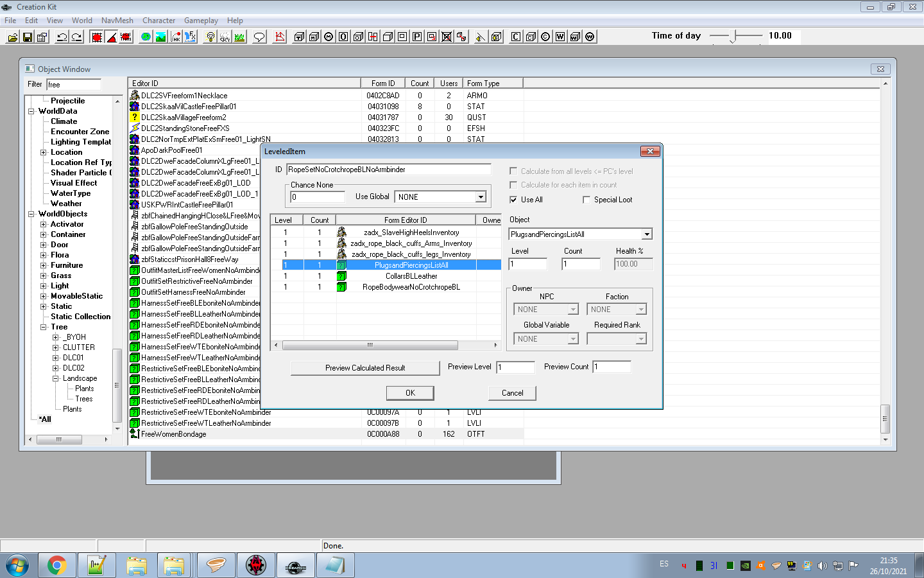Click the open file folder toolbar icon

(x=12, y=37)
